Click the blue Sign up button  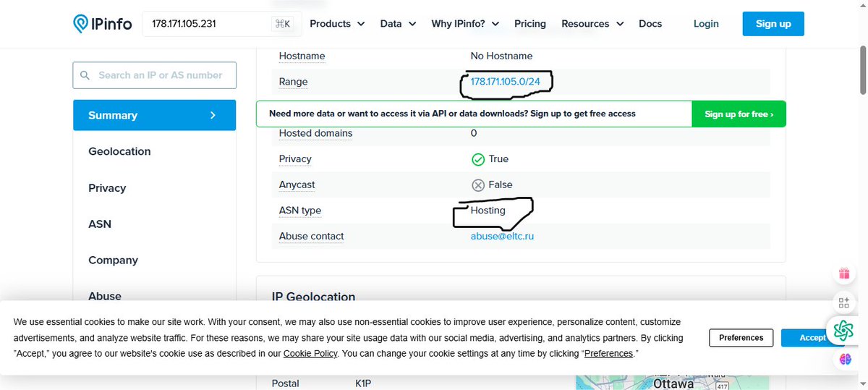point(773,24)
